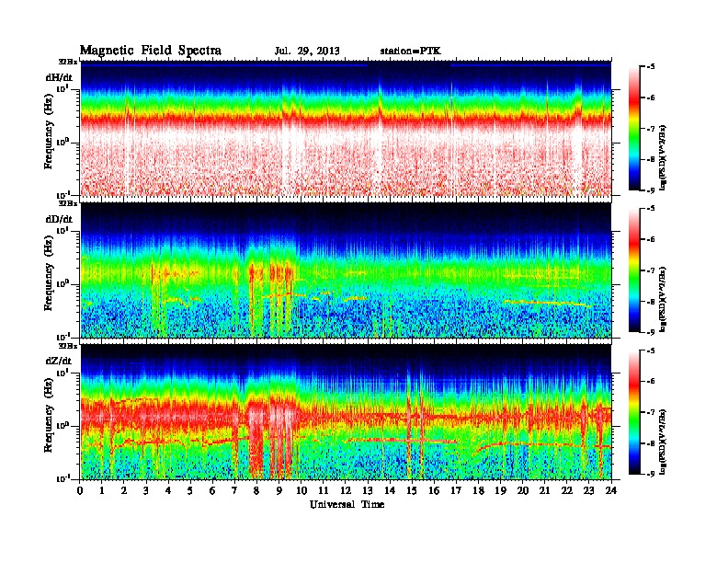Click time axis tick label '10'
This screenshot has width=728, height=563.
[x=301, y=490]
